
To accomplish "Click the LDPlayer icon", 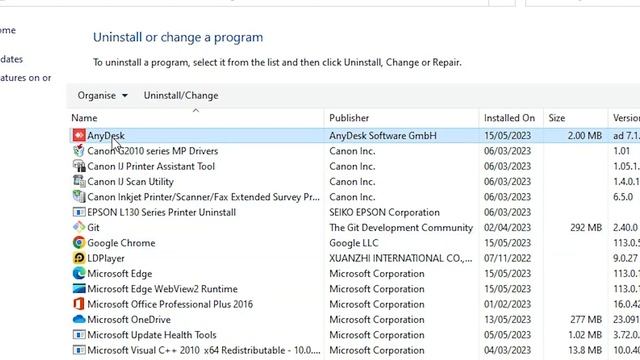I will [79, 258].
